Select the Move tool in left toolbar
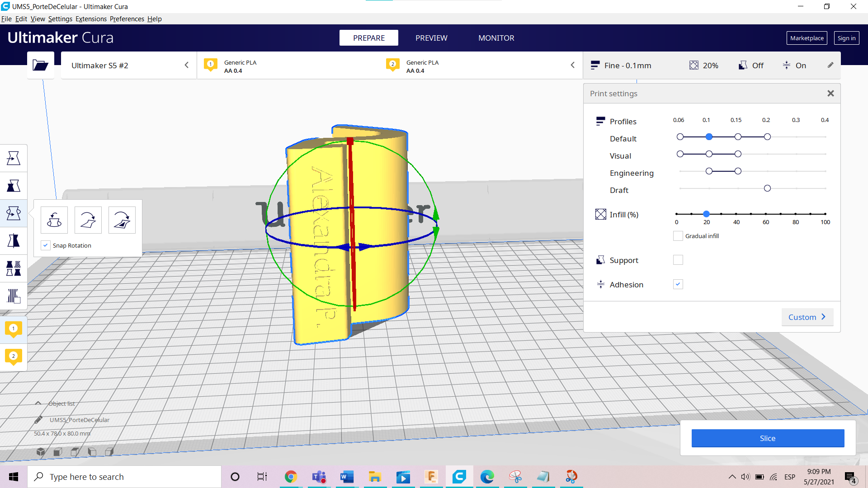Viewport: 868px width, 488px height. point(14,158)
